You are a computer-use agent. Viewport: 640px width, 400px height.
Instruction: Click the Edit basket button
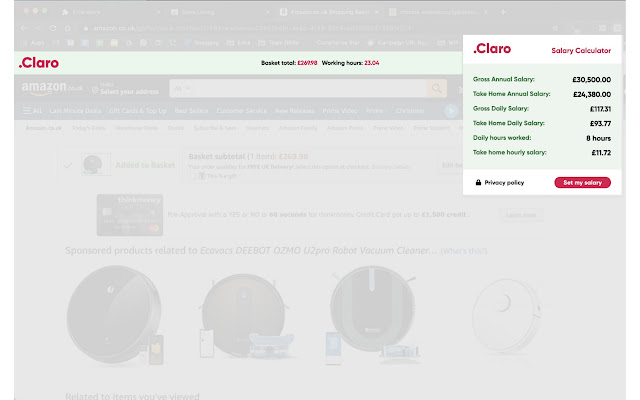click(452, 165)
